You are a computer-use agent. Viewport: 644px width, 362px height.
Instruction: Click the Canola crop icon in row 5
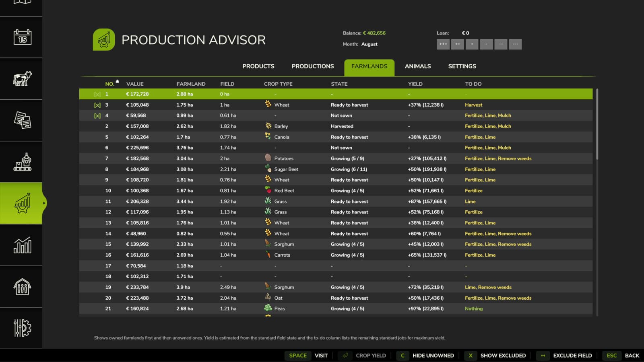(x=268, y=136)
